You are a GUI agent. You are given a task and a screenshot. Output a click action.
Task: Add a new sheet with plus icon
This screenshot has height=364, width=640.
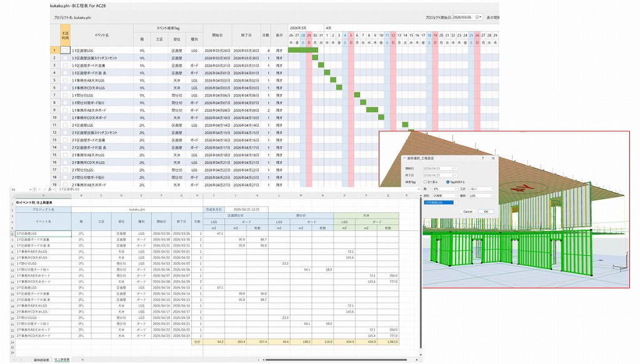click(x=82, y=360)
